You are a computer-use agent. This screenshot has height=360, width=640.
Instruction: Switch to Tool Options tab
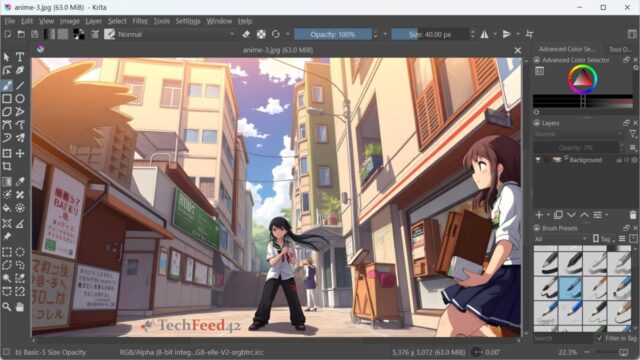[x=620, y=49]
